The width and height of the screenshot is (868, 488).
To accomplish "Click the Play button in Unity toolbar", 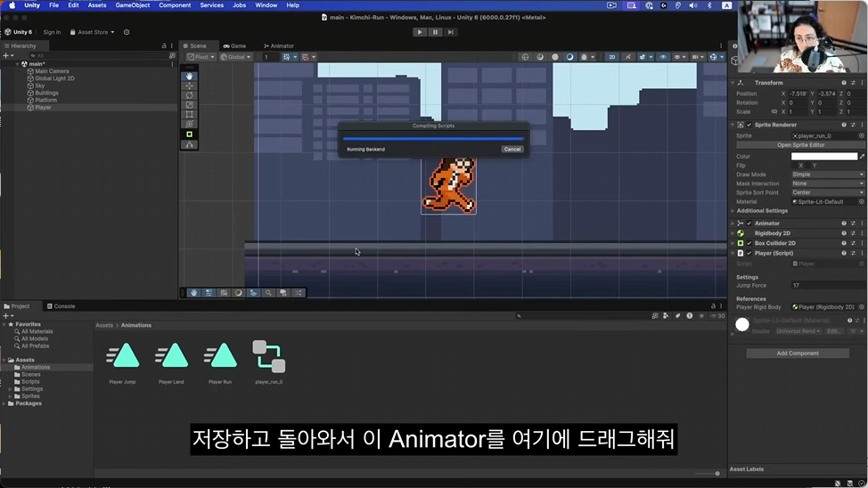I will 420,32.
